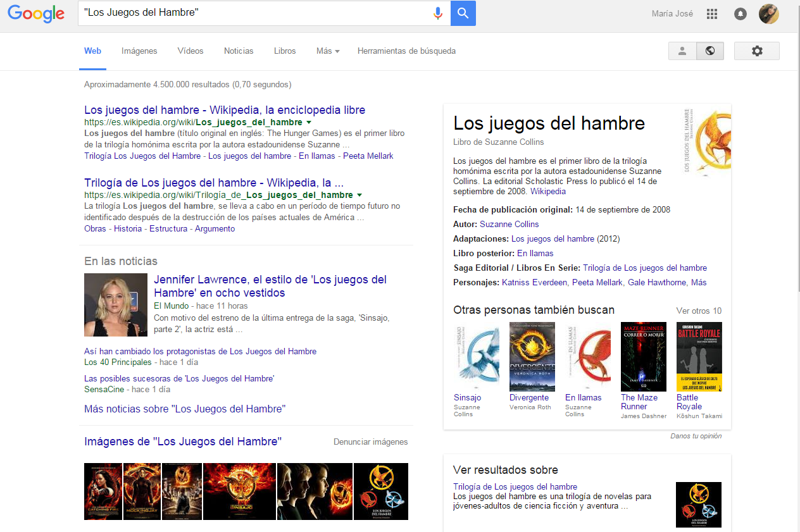Open Imágenes de Los Juegos del Hambre heading
The image size is (800, 532).
tap(183, 442)
